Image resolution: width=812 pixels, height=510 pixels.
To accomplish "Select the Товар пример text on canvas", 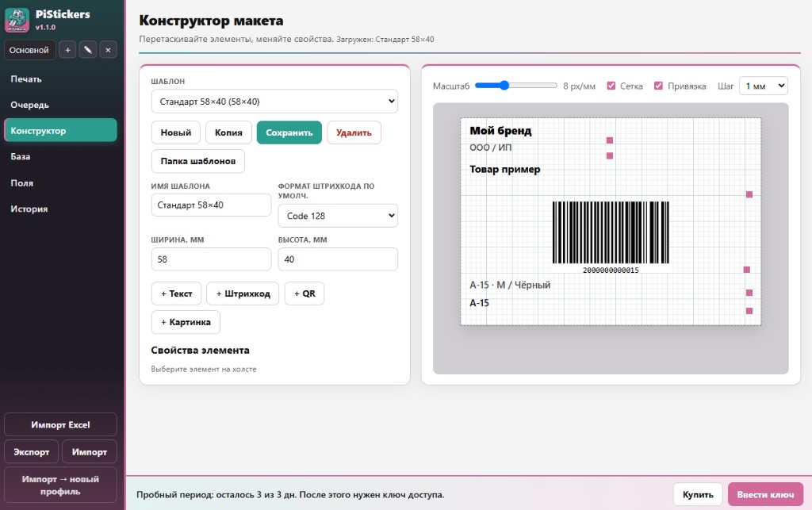I will [x=504, y=169].
